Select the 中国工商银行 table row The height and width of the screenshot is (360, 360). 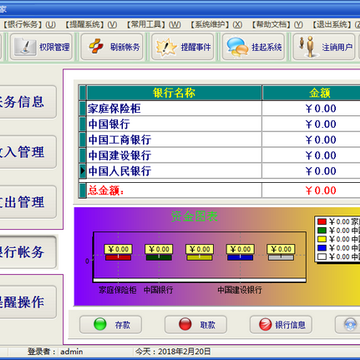(220, 140)
